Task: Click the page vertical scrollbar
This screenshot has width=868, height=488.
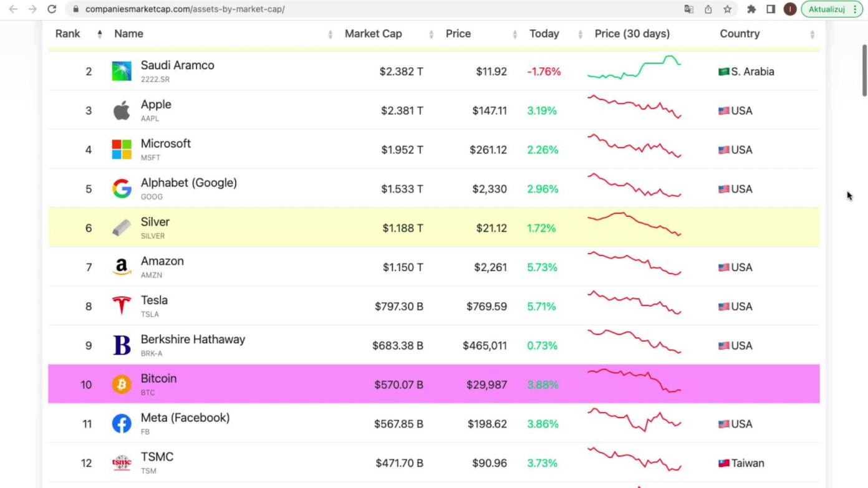Action: (x=864, y=70)
